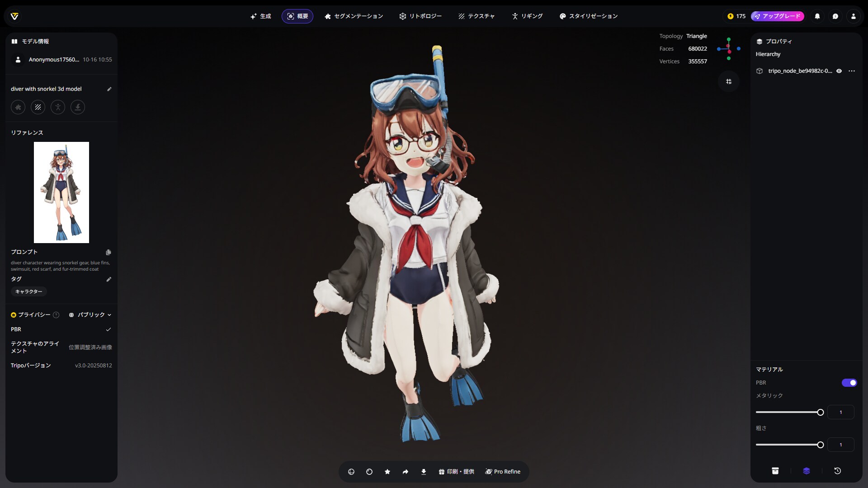868x488 pixels.
Task: Toggle the PBR checkmark in model info
Action: coord(108,329)
